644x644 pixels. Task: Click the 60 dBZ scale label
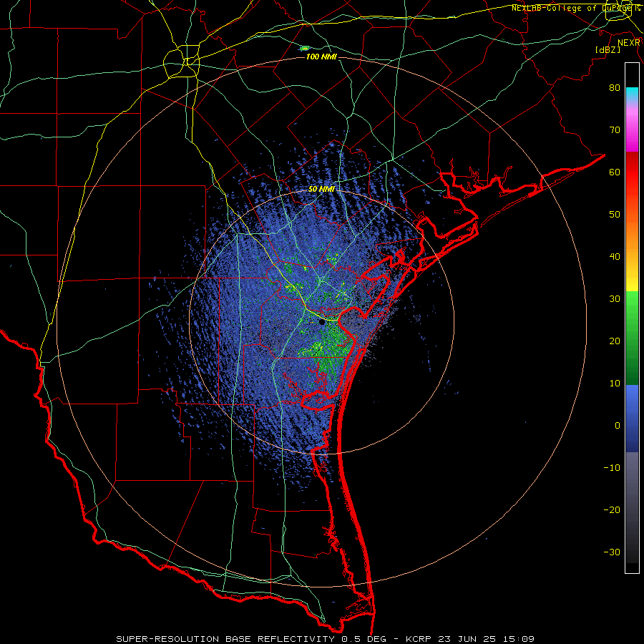point(615,172)
